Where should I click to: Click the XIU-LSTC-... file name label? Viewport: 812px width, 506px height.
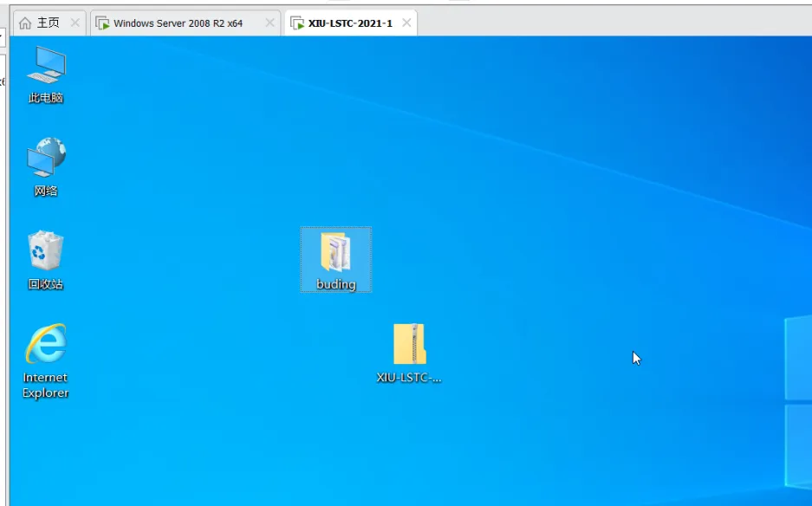click(x=409, y=378)
